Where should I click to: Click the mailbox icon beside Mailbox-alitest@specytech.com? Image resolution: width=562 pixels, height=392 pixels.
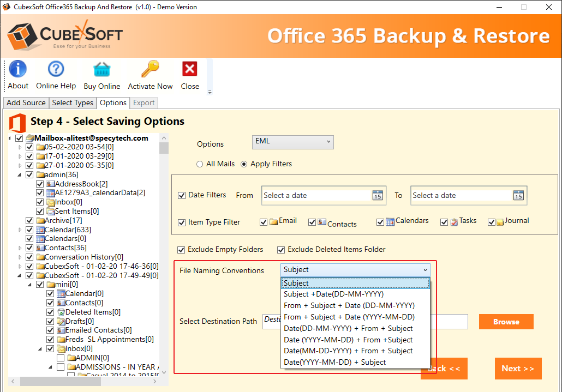click(x=30, y=138)
